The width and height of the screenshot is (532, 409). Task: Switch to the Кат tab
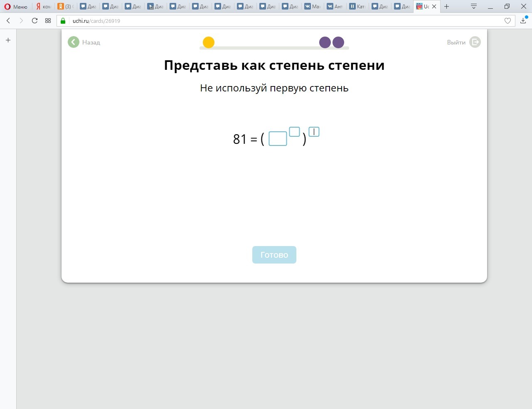click(x=357, y=7)
